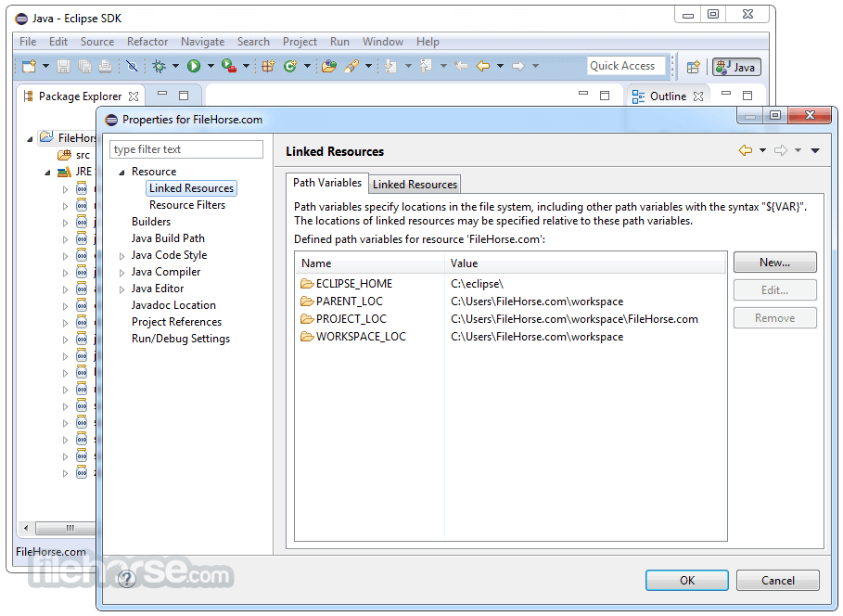Image resolution: width=843 pixels, height=616 pixels.
Task: Select Resource Filters in the tree
Action: click(187, 205)
